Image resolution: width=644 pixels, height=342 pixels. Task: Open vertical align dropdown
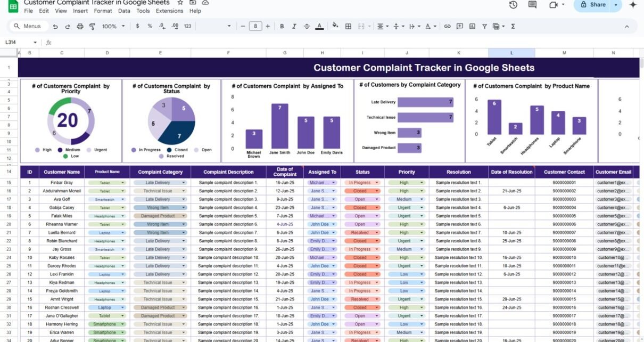398,26
